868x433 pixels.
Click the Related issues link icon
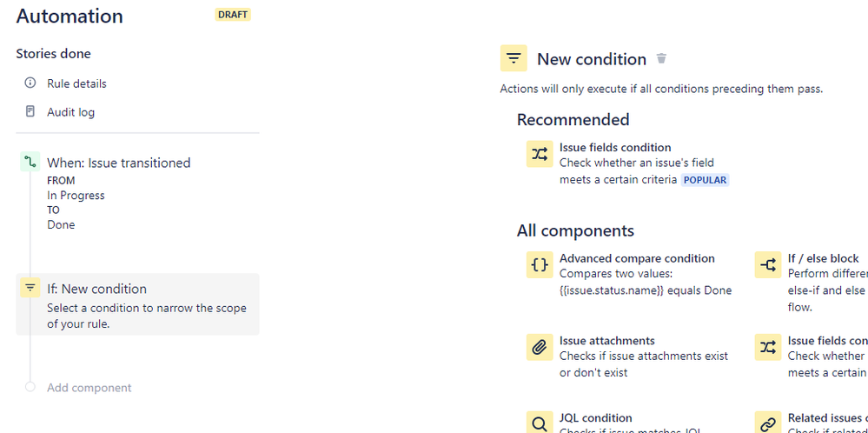[768, 423]
